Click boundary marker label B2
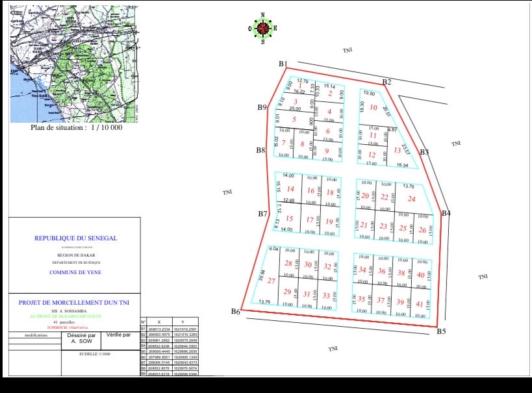This screenshot has height=393, width=532. pos(386,82)
